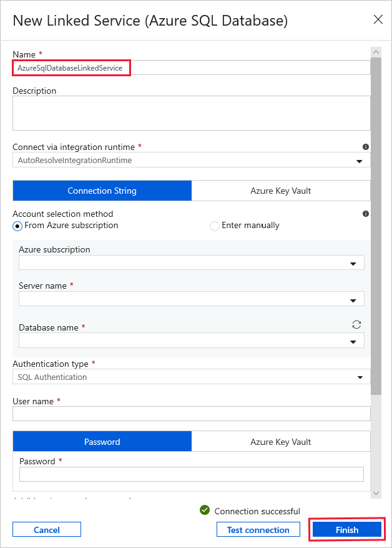Click the Test connection button

(x=258, y=530)
